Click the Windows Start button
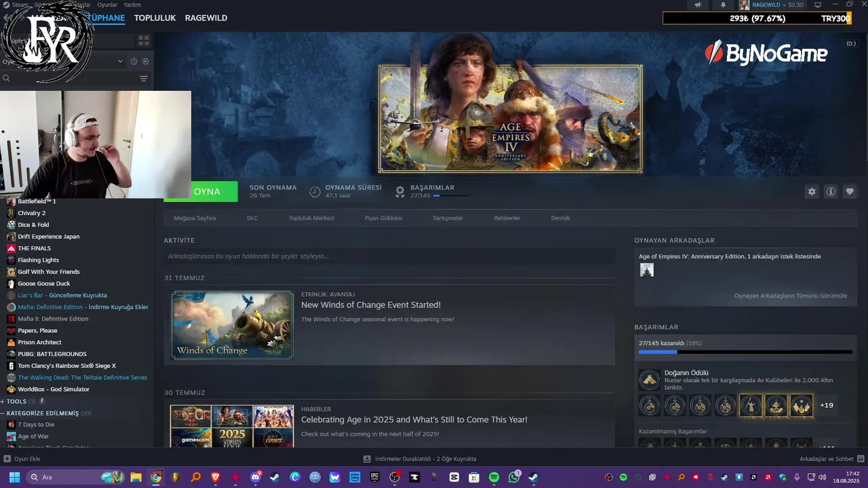Screen dimensions: 868x488 pos(14,477)
